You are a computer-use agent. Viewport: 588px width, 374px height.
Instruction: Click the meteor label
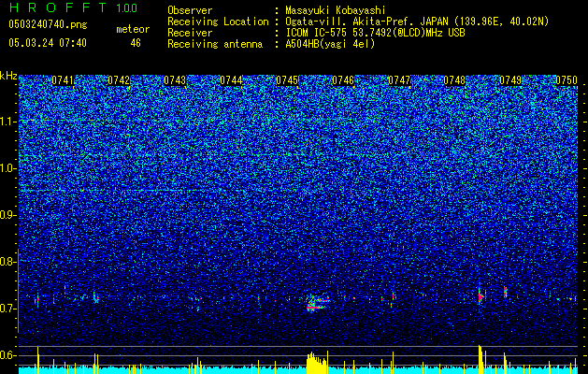click(x=133, y=29)
